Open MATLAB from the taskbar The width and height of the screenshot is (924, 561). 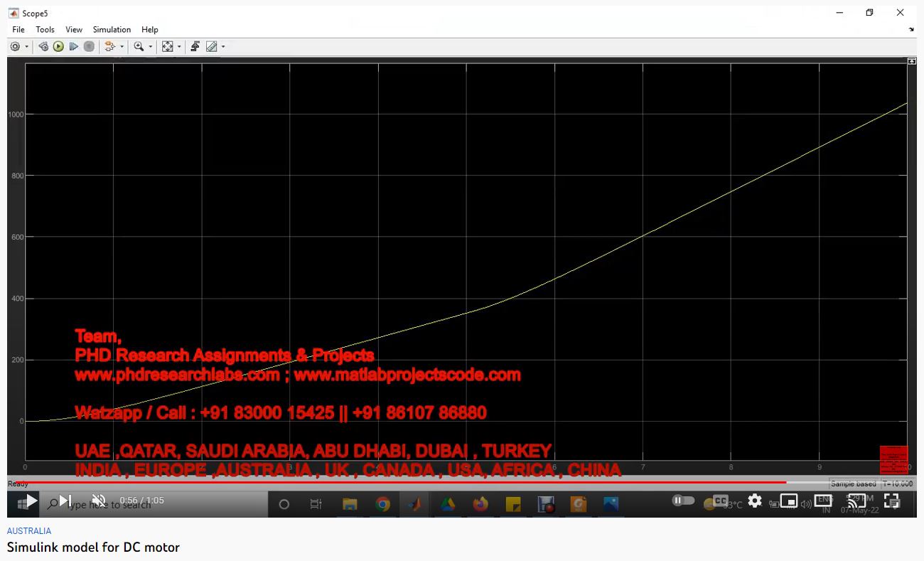pos(415,505)
